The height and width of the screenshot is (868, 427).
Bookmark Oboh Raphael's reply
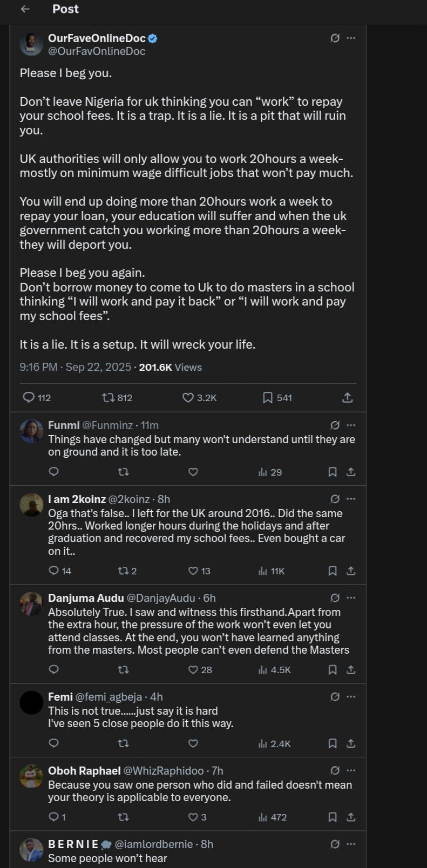333,817
